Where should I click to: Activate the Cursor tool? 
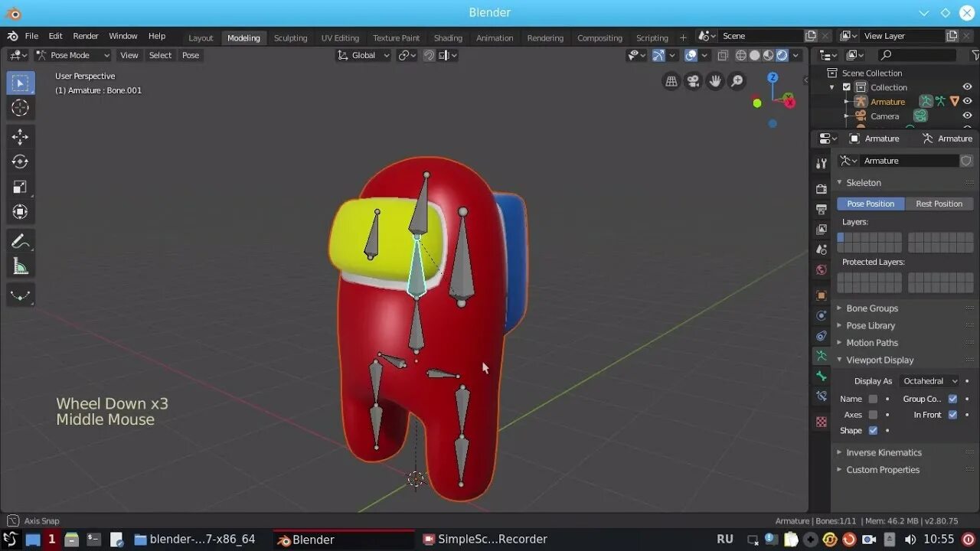coord(21,108)
